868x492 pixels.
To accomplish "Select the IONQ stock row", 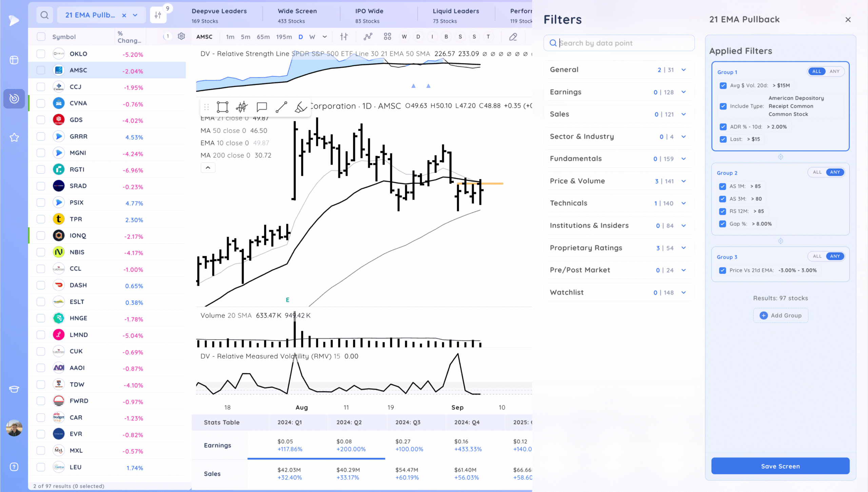I will pyautogui.click(x=107, y=235).
